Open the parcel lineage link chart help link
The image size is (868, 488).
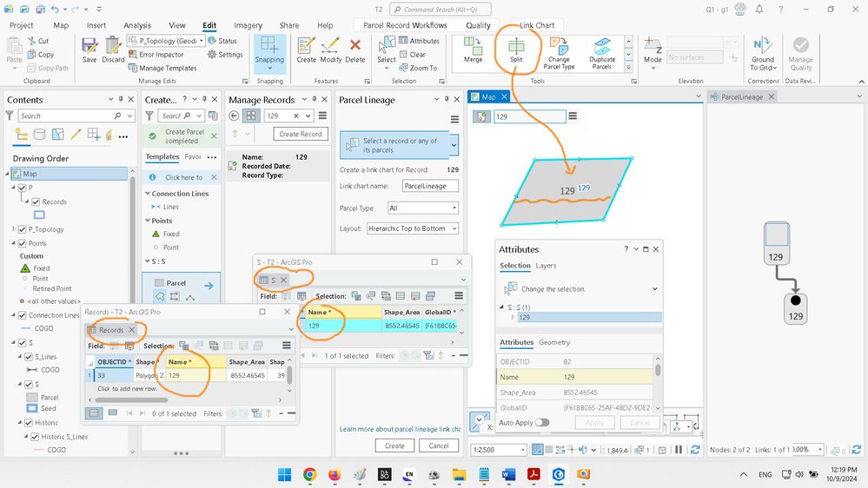pyautogui.click(x=400, y=429)
